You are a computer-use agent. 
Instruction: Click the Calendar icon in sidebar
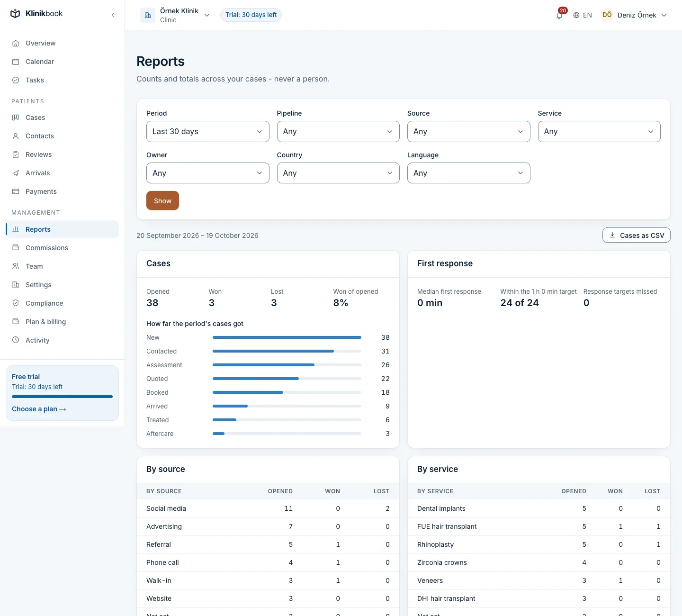tap(16, 62)
